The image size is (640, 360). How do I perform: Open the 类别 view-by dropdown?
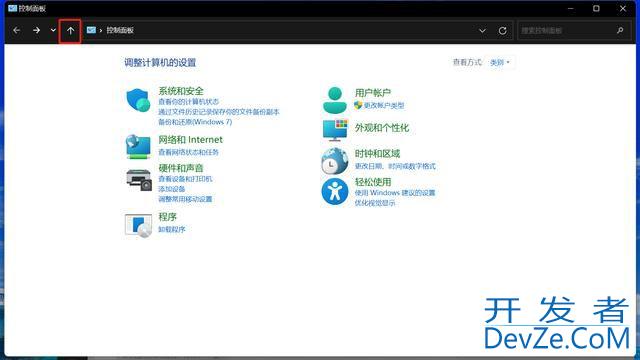[x=500, y=62]
